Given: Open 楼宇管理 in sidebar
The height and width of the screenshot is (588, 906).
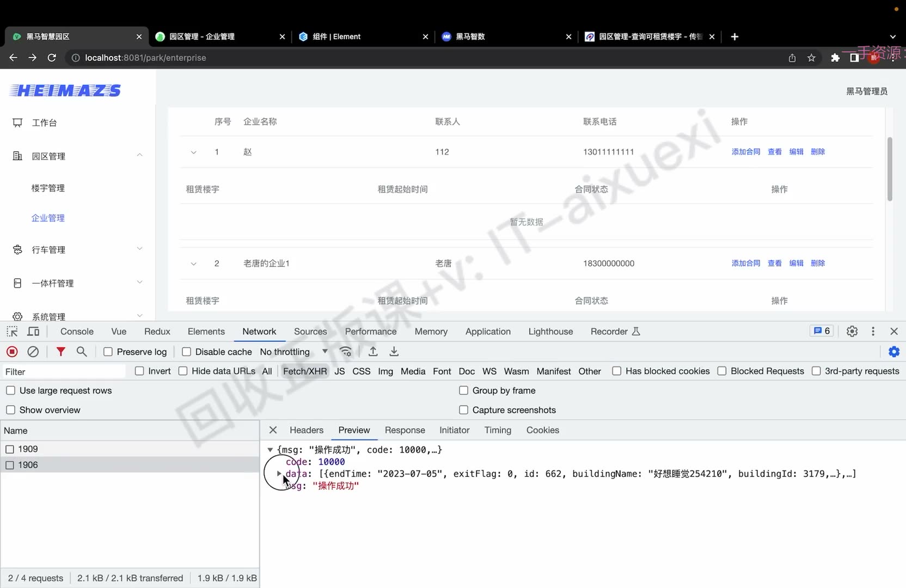Looking at the screenshot, I should tap(48, 188).
